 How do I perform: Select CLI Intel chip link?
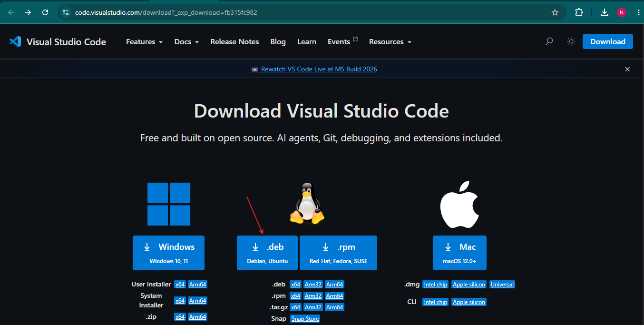point(436,302)
